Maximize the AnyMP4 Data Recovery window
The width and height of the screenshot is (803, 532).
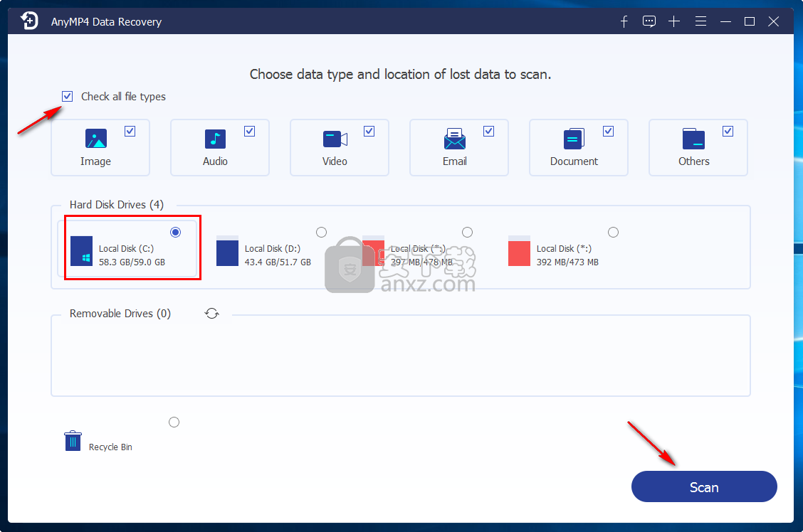click(749, 21)
